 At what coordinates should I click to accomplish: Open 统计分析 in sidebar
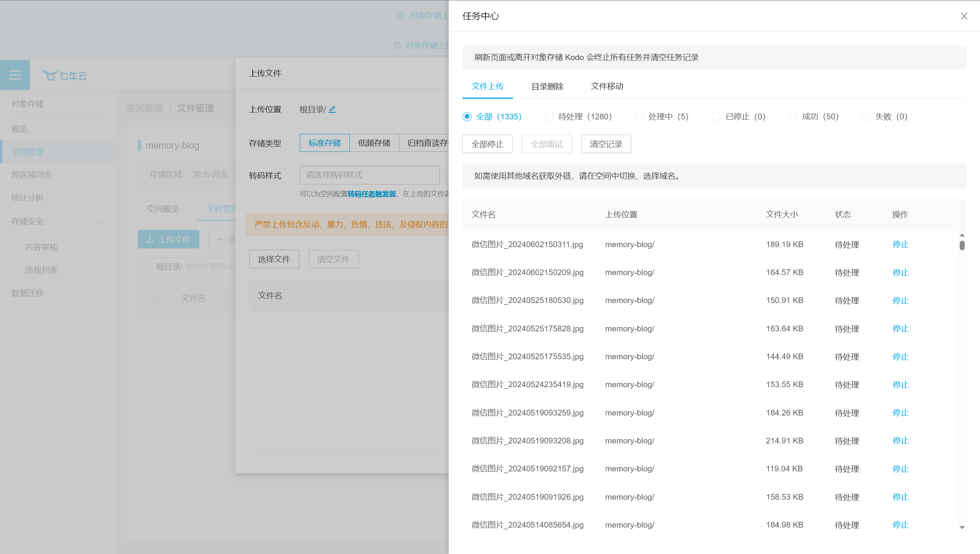point(28,198)
